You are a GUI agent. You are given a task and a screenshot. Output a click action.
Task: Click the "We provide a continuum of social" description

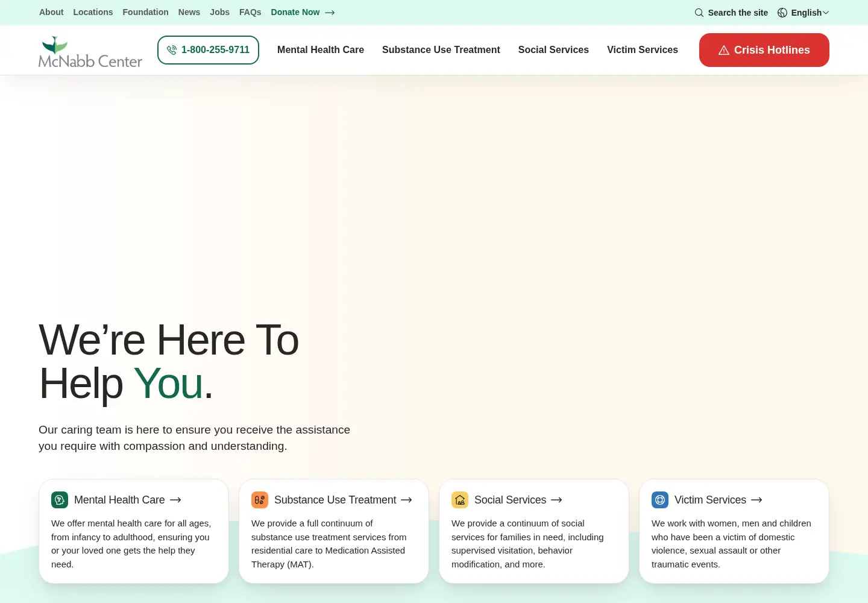527,544
